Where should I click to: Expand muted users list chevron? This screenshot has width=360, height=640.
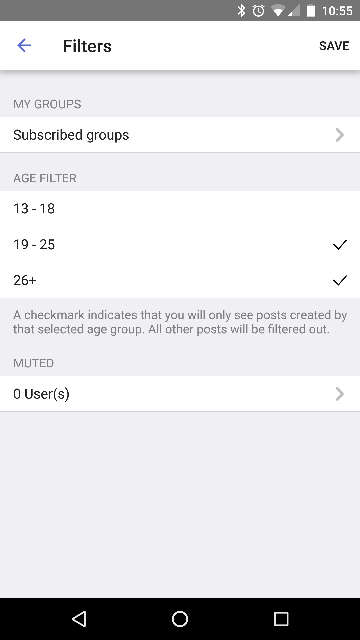click(x=340, y=394)
